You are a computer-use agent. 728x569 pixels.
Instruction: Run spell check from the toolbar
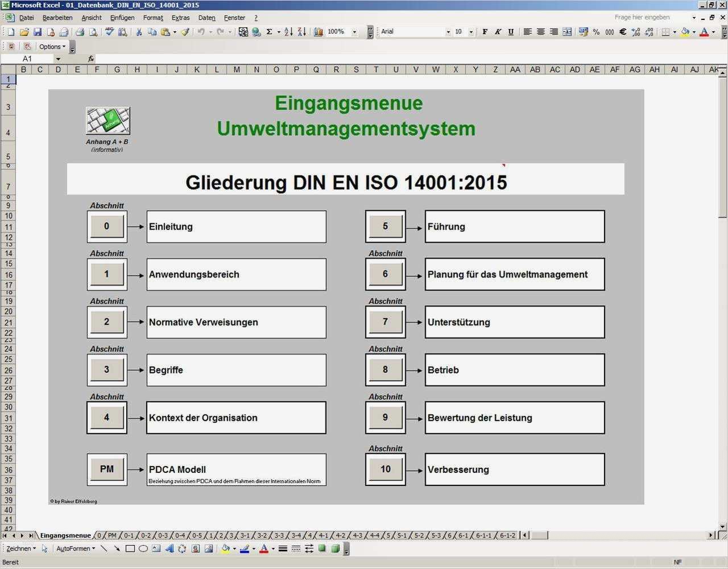[x=110, y=32]
